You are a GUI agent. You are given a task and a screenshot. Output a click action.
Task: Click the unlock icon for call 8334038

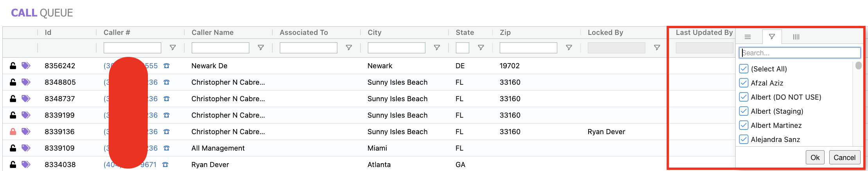tap(13, 165)
